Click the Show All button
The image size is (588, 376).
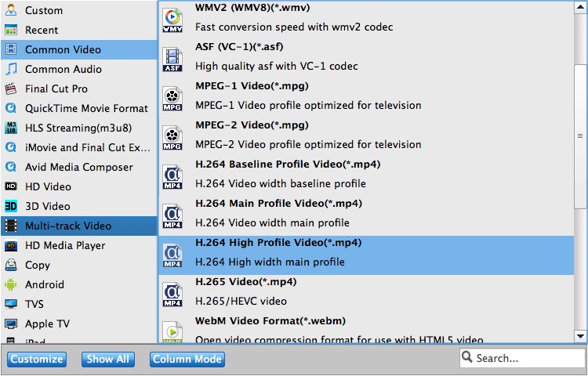click(108, 359)
